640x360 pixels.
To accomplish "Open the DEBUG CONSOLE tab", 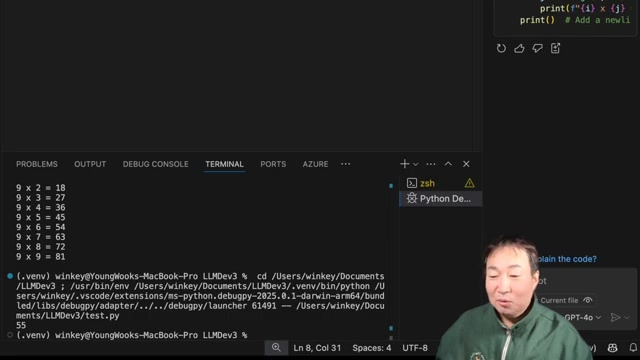I will coord(156,164).
